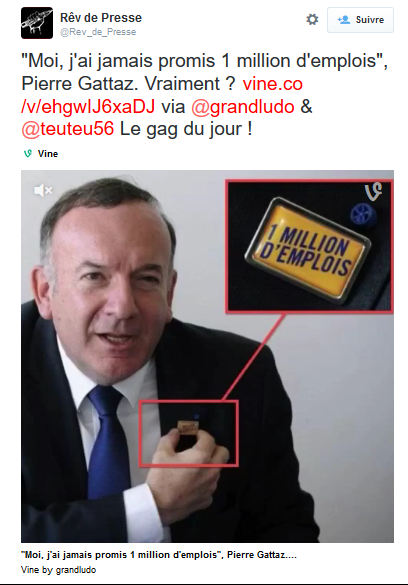Click the blue button pin in inset

[363, 215]
